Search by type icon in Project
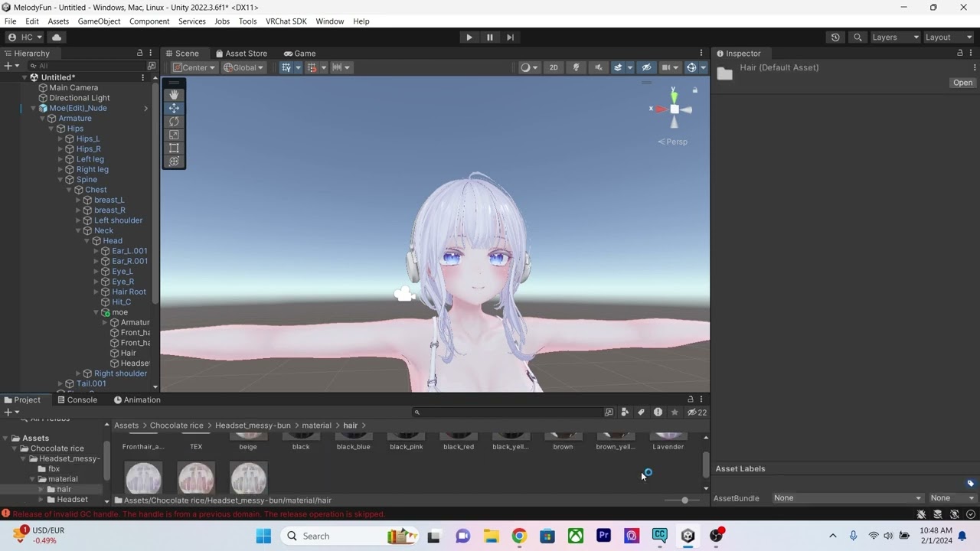 click(625, 412)
